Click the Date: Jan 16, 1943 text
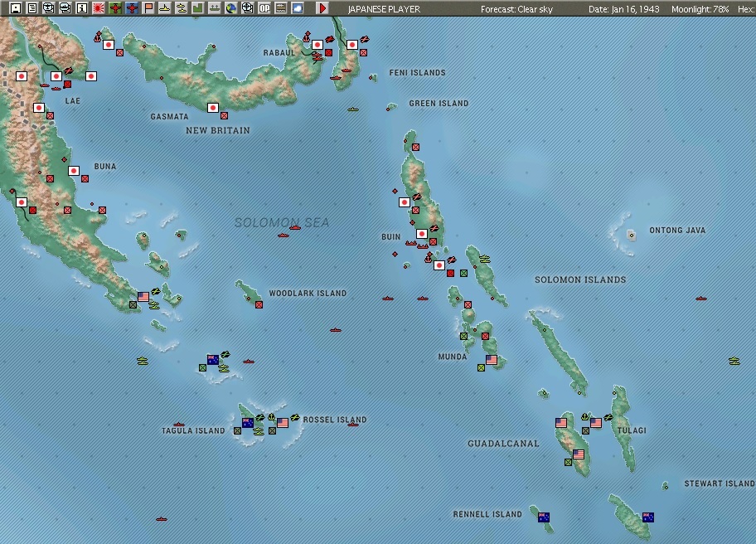Image resolution: width=756 pixels, height=544 pixels. click(624, 8)
